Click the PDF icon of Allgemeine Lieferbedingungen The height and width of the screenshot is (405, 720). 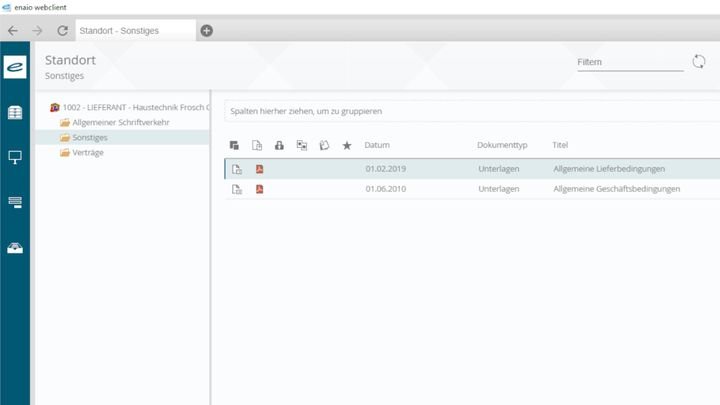(x=260, y=169)
